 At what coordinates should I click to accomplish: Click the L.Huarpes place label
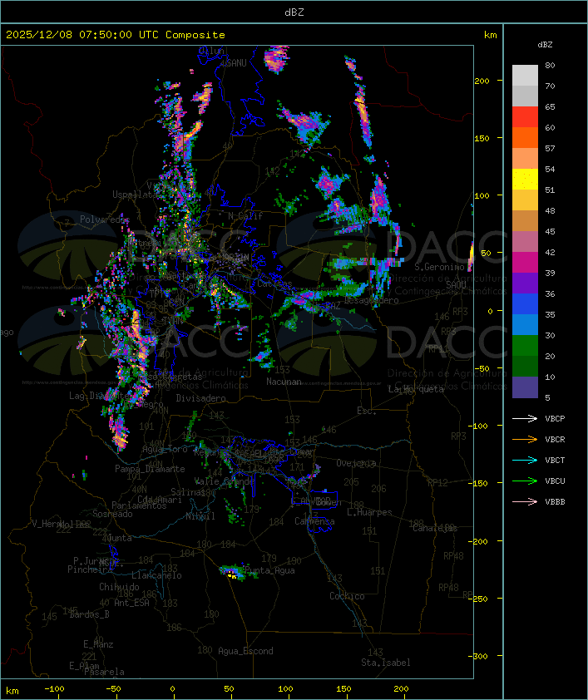coord(369,512)
